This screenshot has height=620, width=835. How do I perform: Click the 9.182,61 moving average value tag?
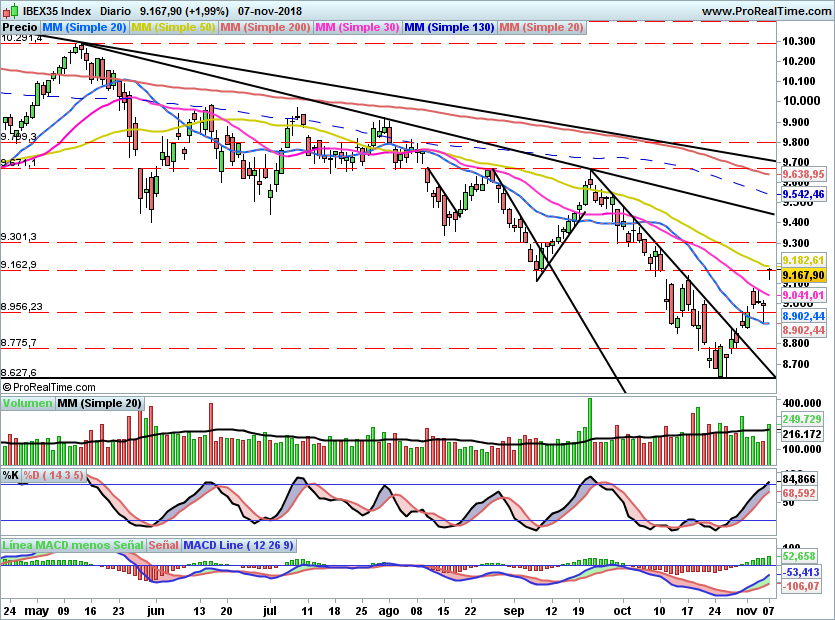coord(804,260)
